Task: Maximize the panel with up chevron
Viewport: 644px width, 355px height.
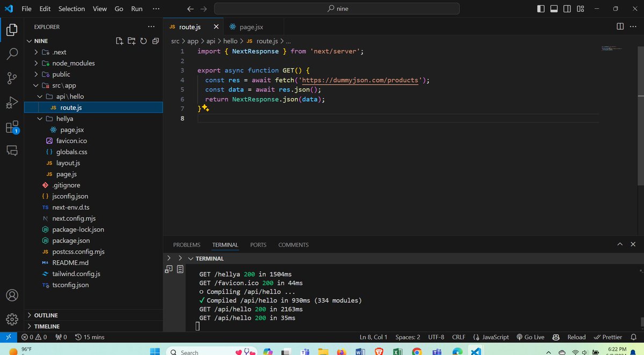Action: 619,244
